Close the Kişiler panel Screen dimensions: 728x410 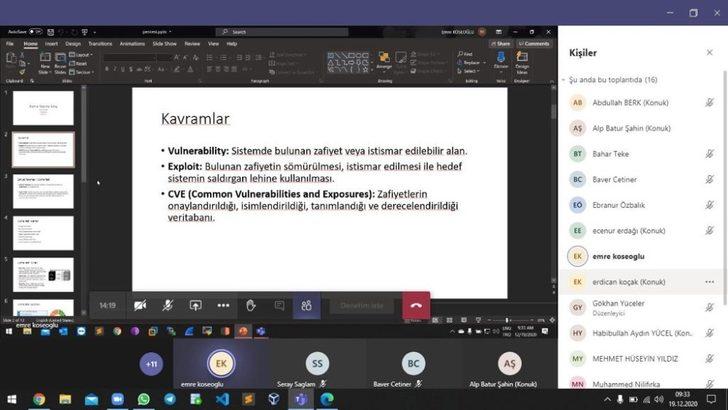(x=710, y=52)
